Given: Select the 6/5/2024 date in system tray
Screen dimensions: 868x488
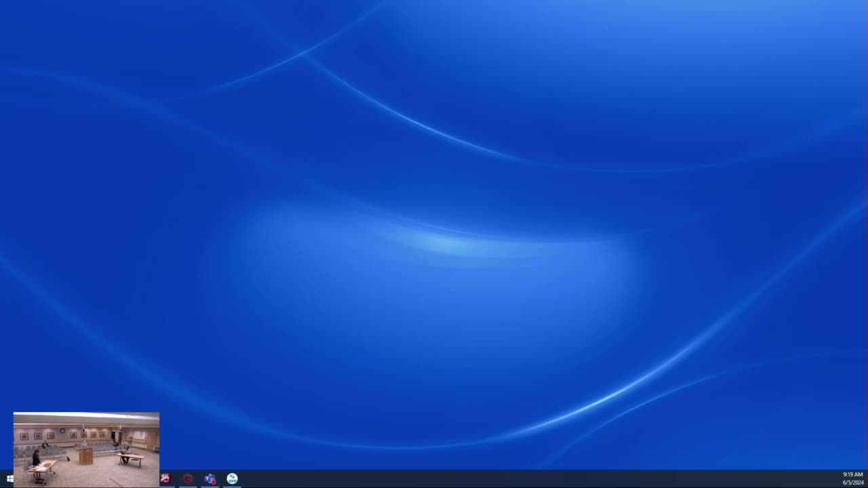Looking at the screenshot, I should tap(852, 483).
